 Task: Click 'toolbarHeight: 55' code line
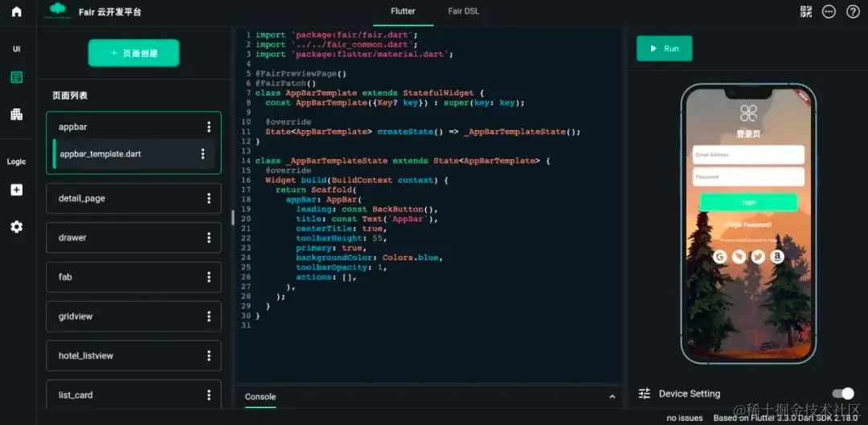click(341, 239)
